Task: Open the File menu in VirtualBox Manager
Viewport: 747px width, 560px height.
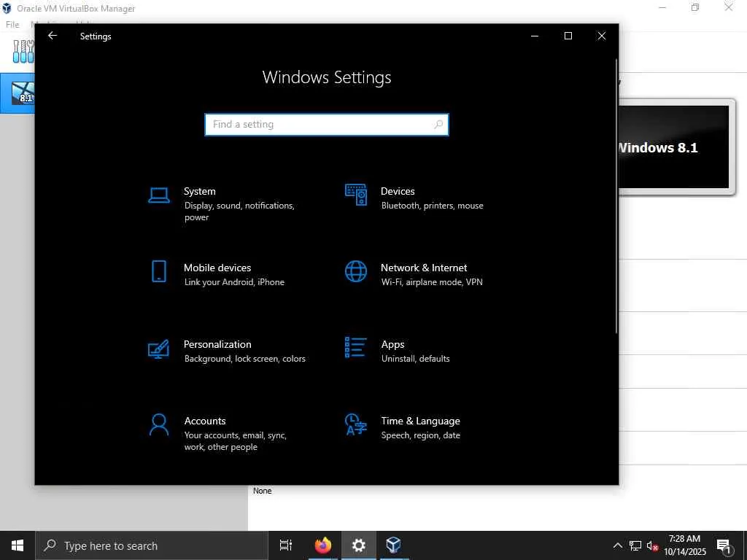Action: pyautogui.click(x=12, y=24)
